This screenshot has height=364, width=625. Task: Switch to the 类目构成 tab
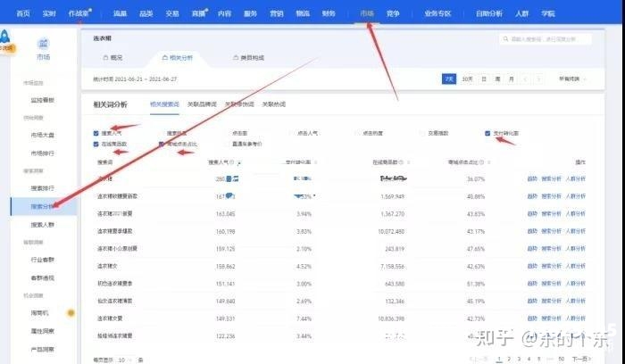[x=249, y=58]
